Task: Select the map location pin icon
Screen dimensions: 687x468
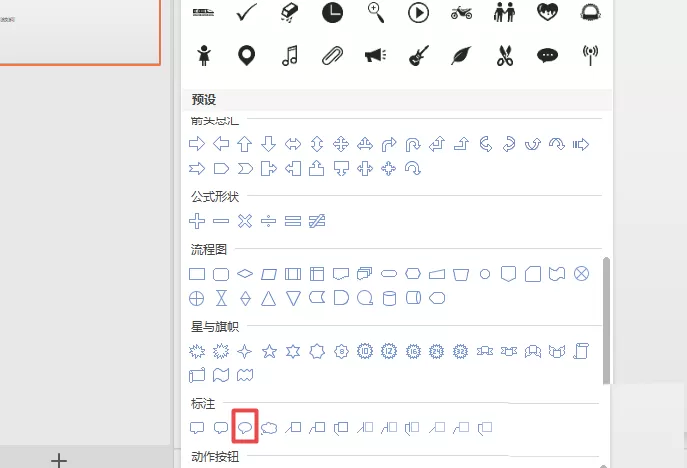Action: coord(246,56)
